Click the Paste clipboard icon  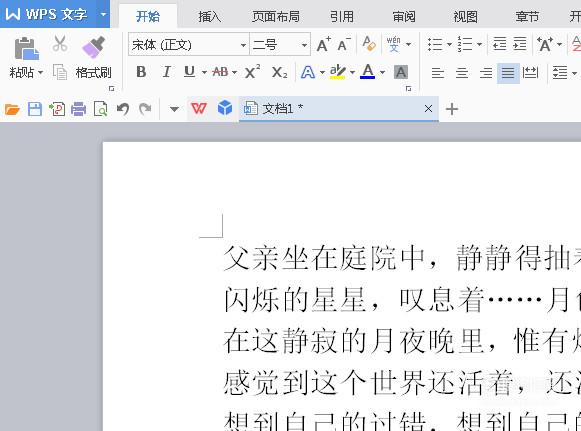[26, 48]
